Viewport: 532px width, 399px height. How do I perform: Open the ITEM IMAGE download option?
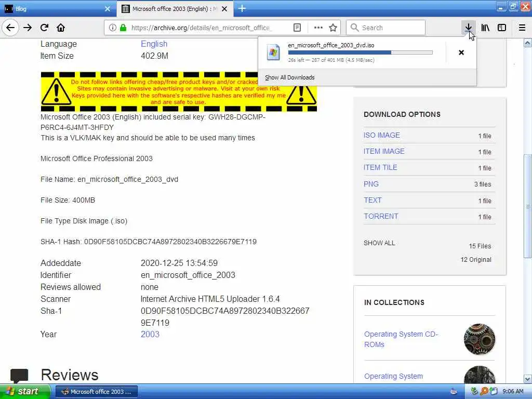[x=384, y=151]
